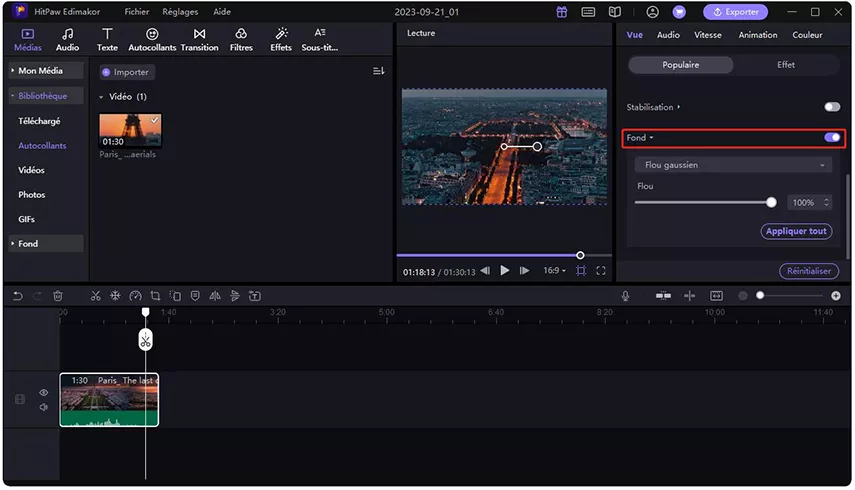
Task: Select the Populaire segment option
Action: [x=681, y=65]
